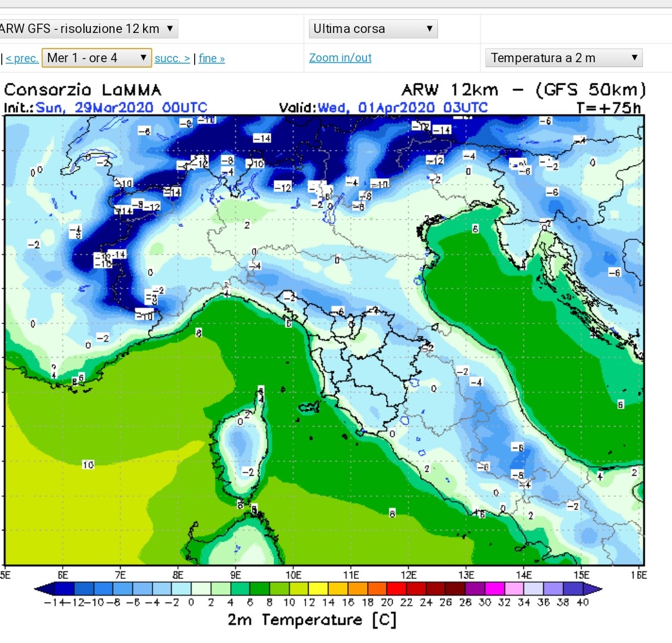This screenshot has height=643, width=672.
Task: Open the "Mer 1 - ore 4" time dropdown
Action: point(96,58)
